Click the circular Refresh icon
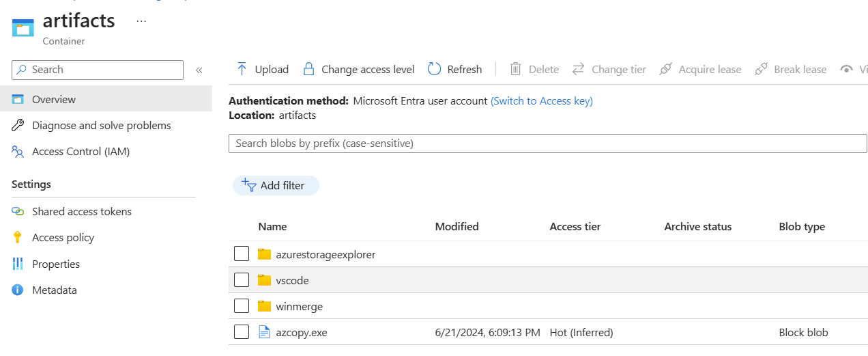 click(434, 69)
